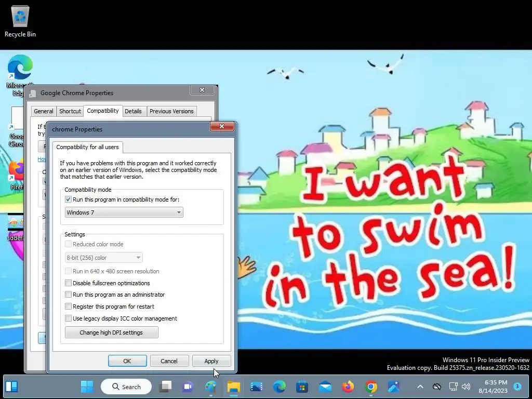The image size is (532, 399).
Task: Open the clock and date panel
Action: (x=493, y=387)
